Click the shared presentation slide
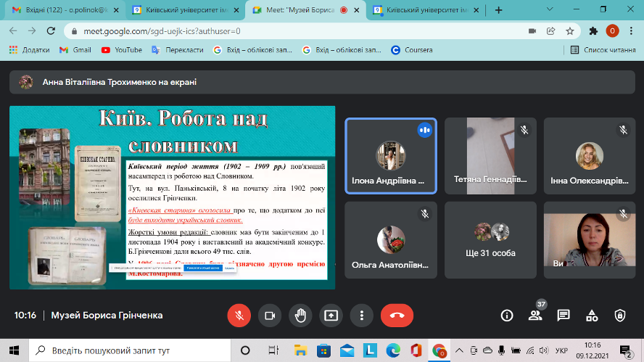This screenshot has width=644, height=362. coord(172,197)
